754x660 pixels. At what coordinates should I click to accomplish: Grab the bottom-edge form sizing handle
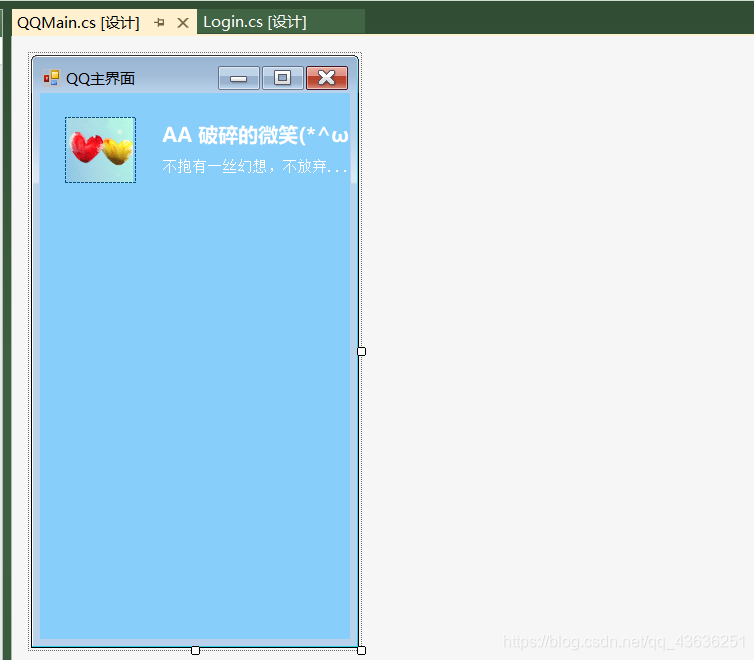pos(195,650)
